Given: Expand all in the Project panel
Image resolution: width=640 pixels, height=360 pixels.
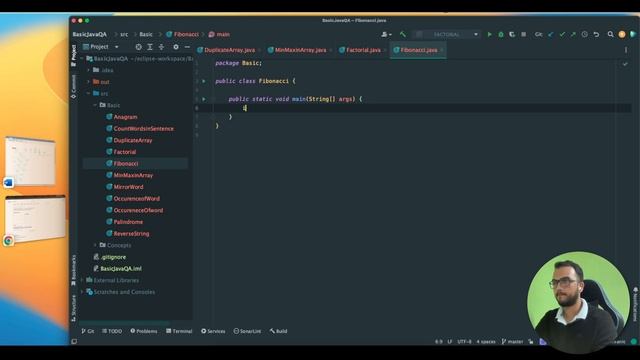Looking at the screenshot, I should [x=150, y=47].
